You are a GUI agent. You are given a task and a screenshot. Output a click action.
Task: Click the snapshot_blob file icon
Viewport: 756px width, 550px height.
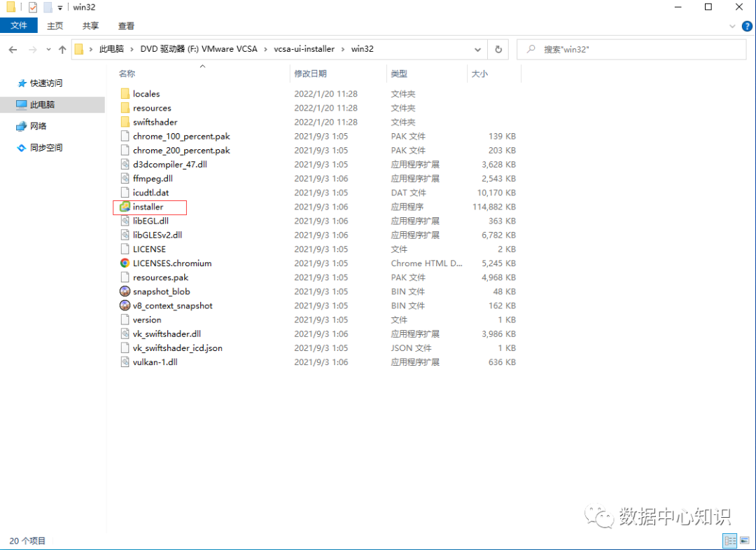point(125,291)
